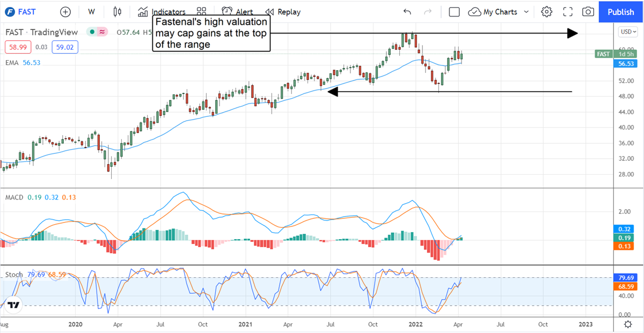The height and width of the screenshot is (333, 644).
Task: Open the USD currency dropdown
Action: click(627, 32)
